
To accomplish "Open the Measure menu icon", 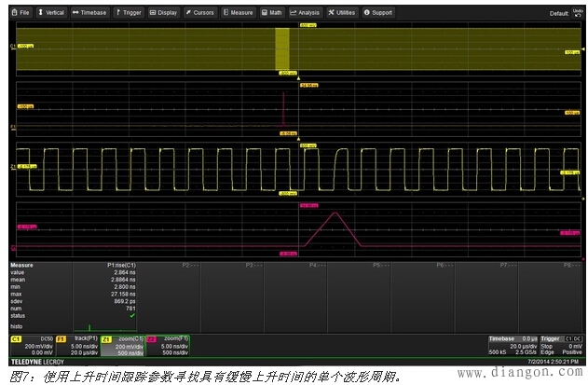I will click(239, 13).
